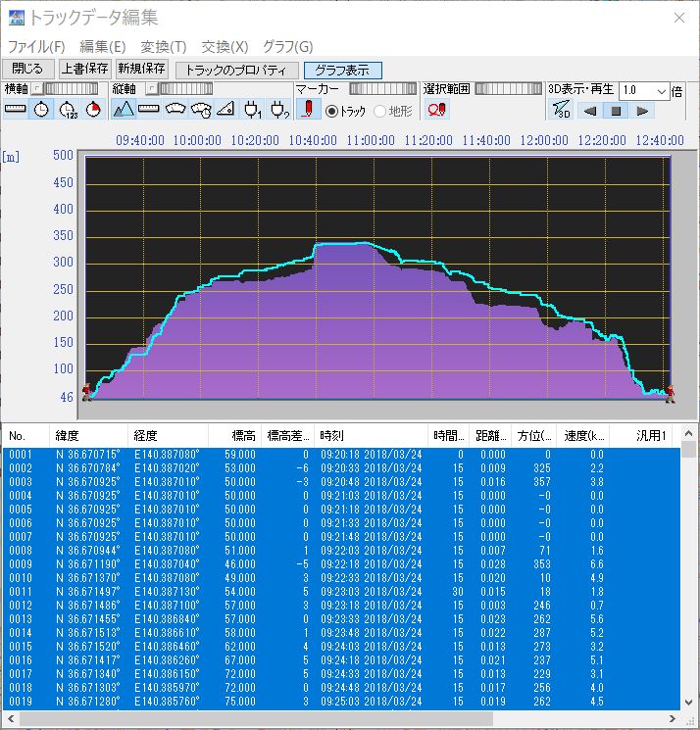700x730 pixels.
Task: Click the hiker start marker on graph
Action: [86, 393]
